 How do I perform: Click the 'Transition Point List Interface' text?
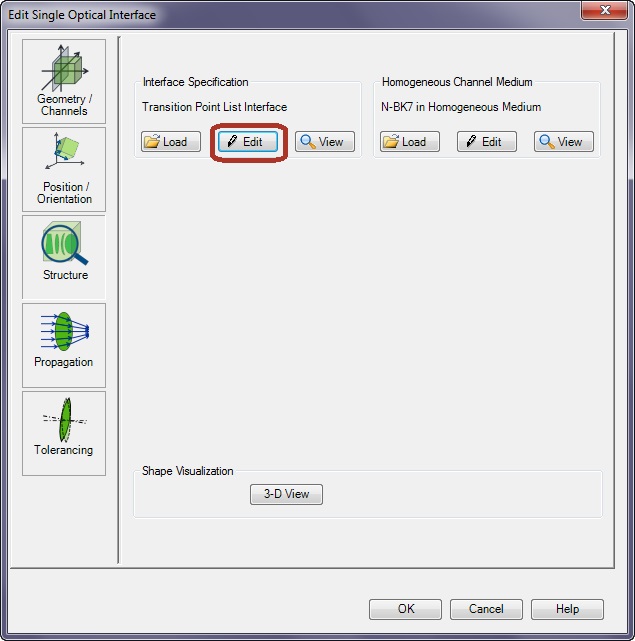pos(214,107)
